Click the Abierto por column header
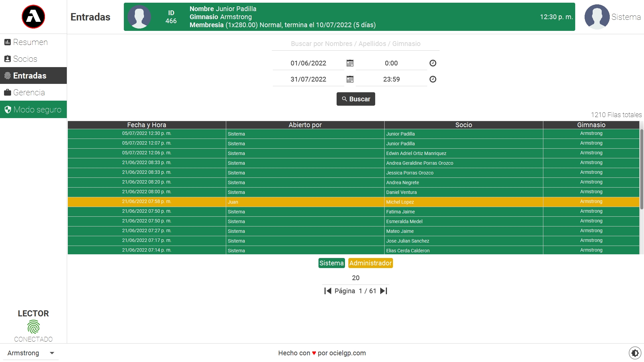This screenshot has width=644, height=362. coord(305,125)
